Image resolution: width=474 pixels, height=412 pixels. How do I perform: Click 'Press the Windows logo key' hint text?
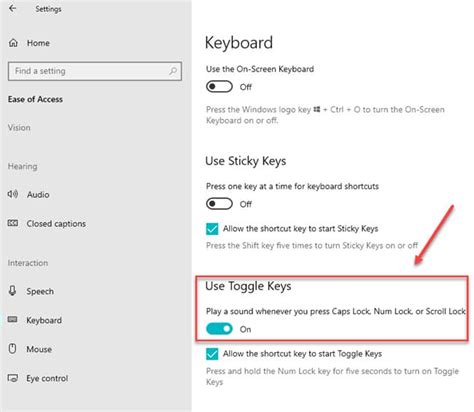[x=325, y=115]
